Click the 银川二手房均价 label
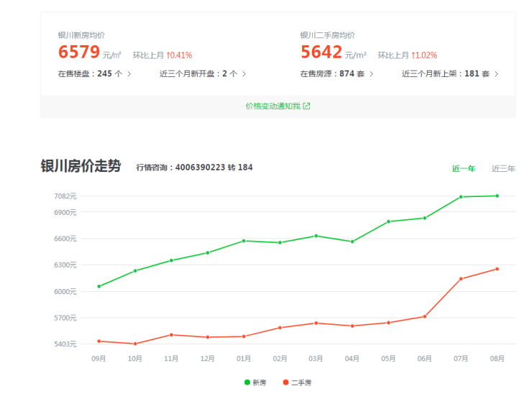Screen dimensions: 532x399 click(x=327, y=35)
